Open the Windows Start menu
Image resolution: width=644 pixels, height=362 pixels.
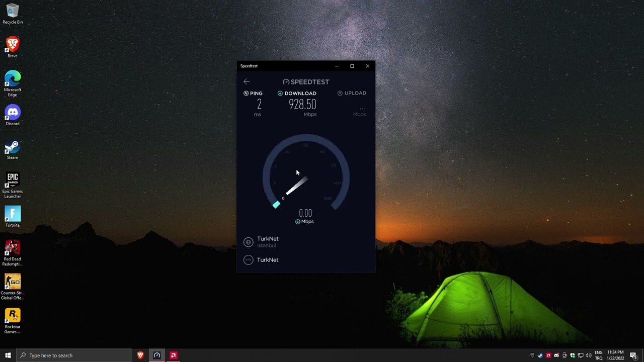click(8, 355)
